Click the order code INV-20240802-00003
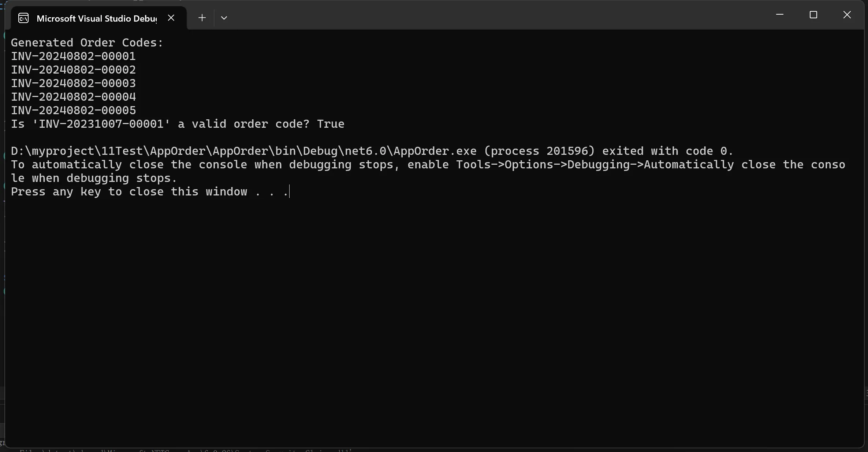 click(x=73, y=83)
